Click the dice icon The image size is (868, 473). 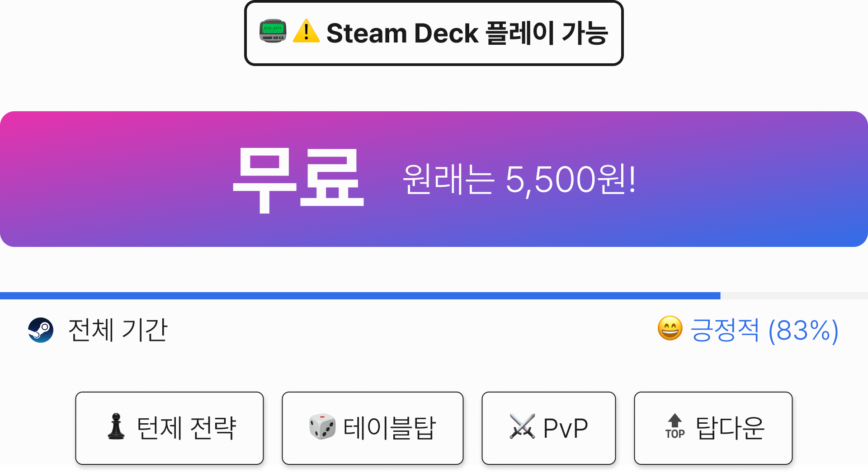(x=322, y=426)
